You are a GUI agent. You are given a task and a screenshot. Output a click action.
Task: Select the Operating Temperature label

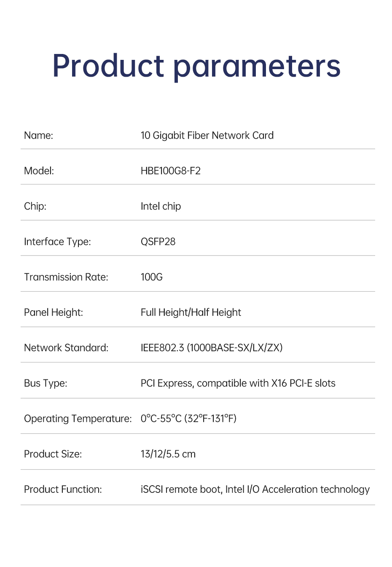[78, 419]
